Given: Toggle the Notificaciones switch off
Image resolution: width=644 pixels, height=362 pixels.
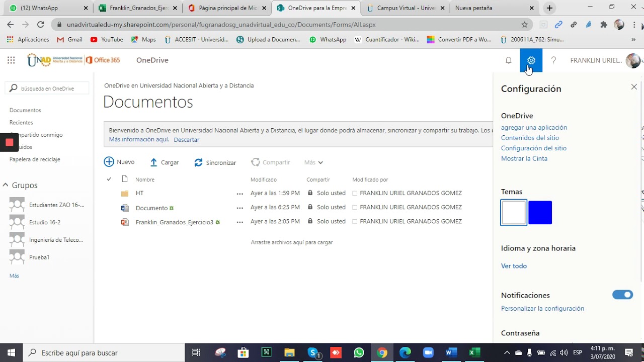Looking at the screenshot, I should pos(622,295).
